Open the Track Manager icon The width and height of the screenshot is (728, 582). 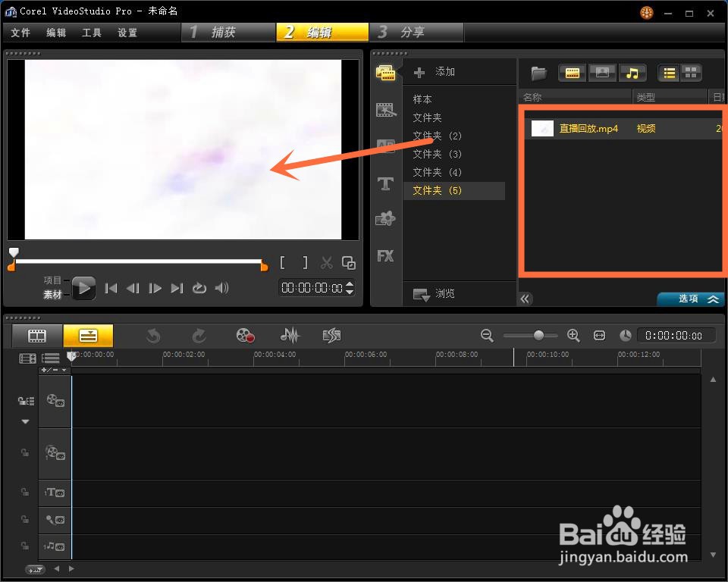pos(51,358)
